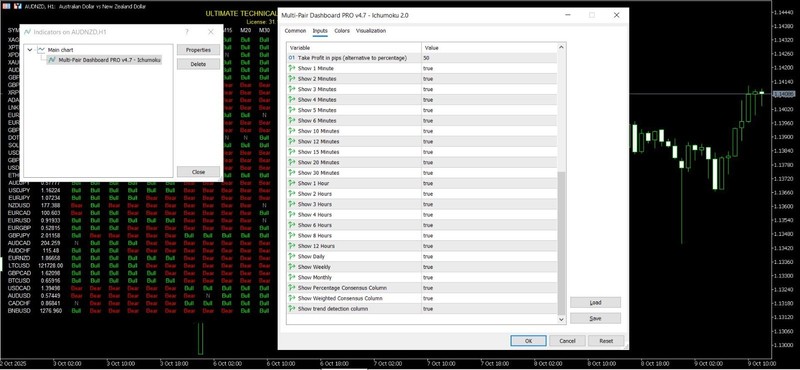Switch to the Visualization tab
This screenshot has height=370, width=800.
(371, 31)
